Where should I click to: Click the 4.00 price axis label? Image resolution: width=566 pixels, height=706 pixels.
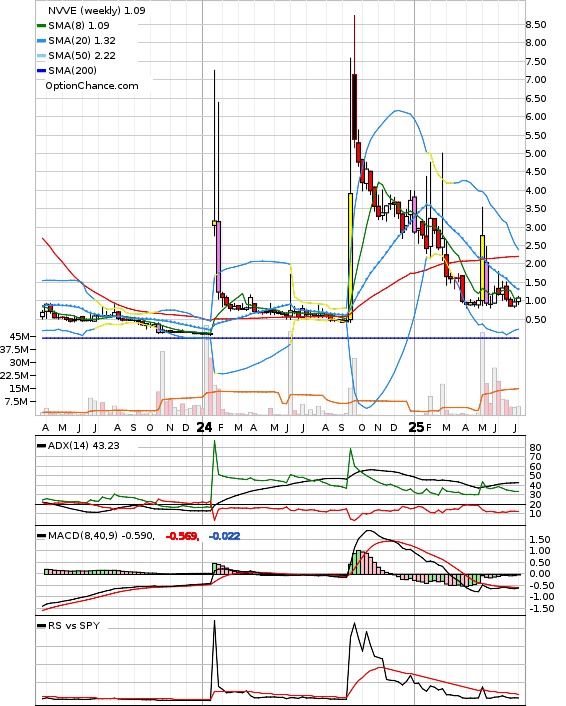coord(536,190)
